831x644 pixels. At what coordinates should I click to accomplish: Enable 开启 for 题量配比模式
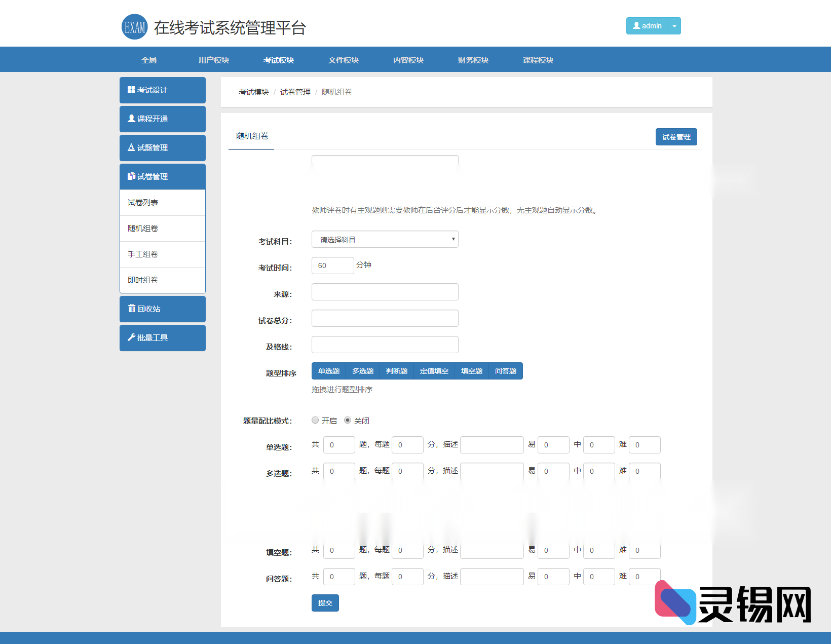tap(315, 420)
